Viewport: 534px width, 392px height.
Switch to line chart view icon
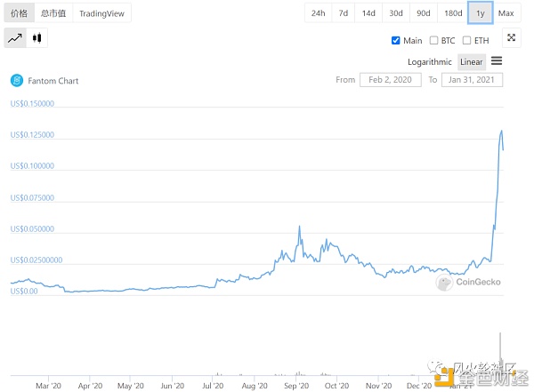15,37
